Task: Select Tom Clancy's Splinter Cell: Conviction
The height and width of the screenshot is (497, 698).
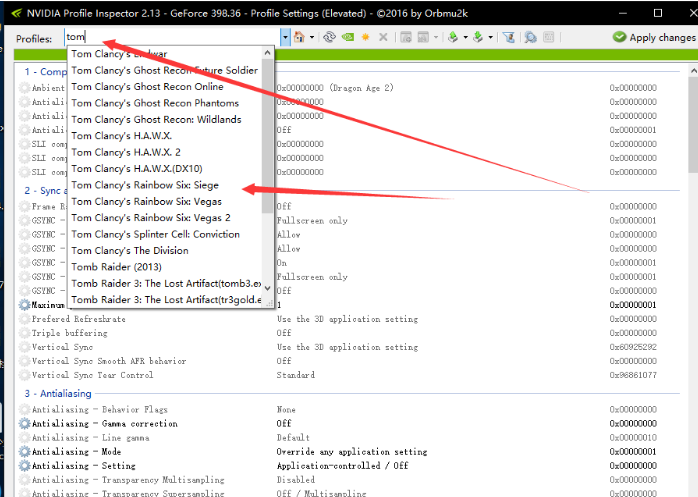Action: [155, 234]
